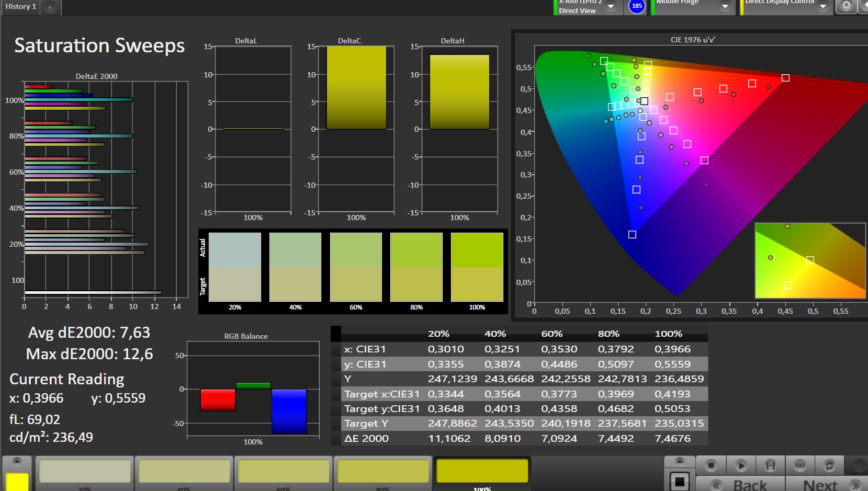Viewport: 868px width, 491px height.
Task: Add a new history tab with plus
Action: [50, 7]
